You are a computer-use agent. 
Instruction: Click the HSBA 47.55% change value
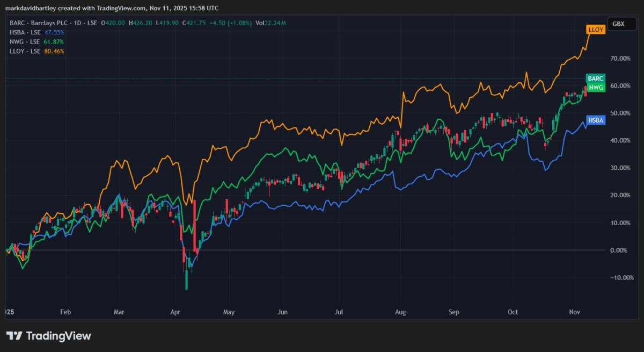tap(54, 32)
